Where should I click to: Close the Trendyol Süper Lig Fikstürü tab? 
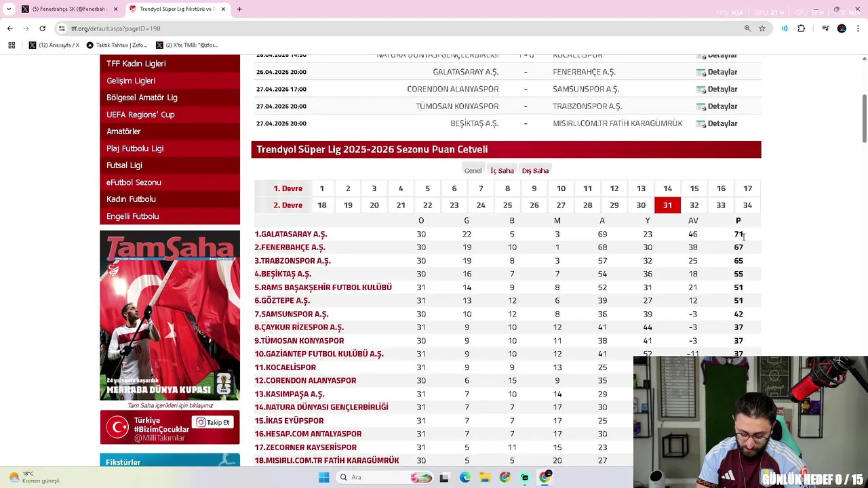coord(222,9)
